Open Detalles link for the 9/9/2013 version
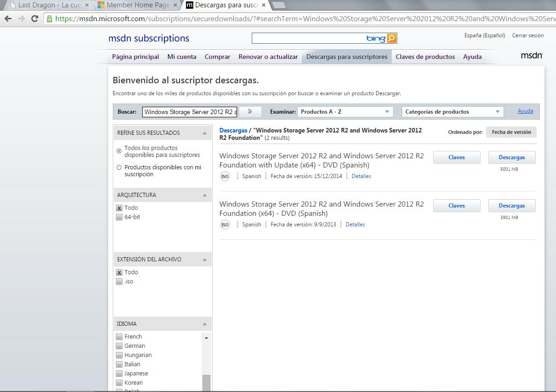Screen dimensions: 556x392 [x=355, y=225]
